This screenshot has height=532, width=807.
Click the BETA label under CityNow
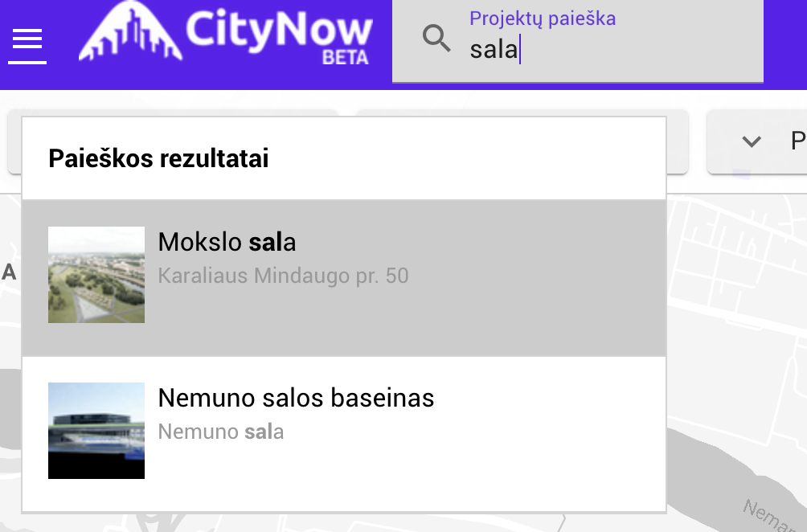(x=346, y=58)
